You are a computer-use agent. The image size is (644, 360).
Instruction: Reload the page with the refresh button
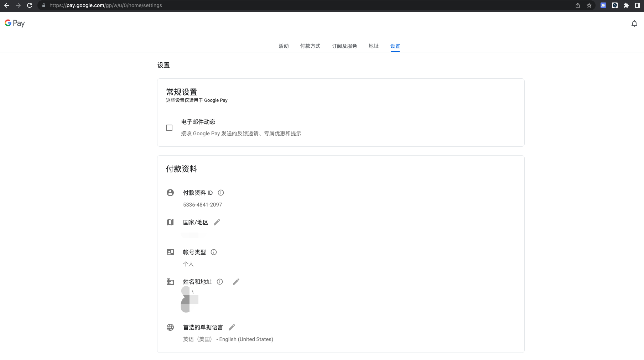tap(30, 5)
